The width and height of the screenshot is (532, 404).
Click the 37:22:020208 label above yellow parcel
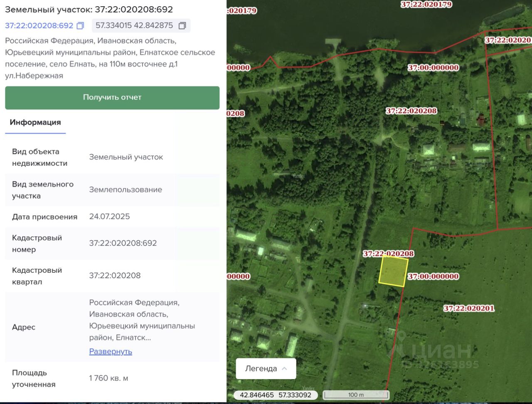tap(388, 254)
